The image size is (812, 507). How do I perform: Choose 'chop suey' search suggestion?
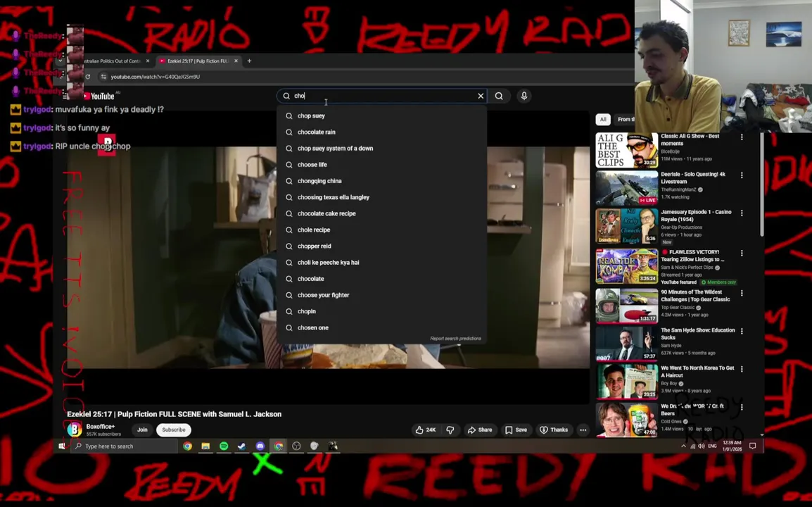pos(382,115)
